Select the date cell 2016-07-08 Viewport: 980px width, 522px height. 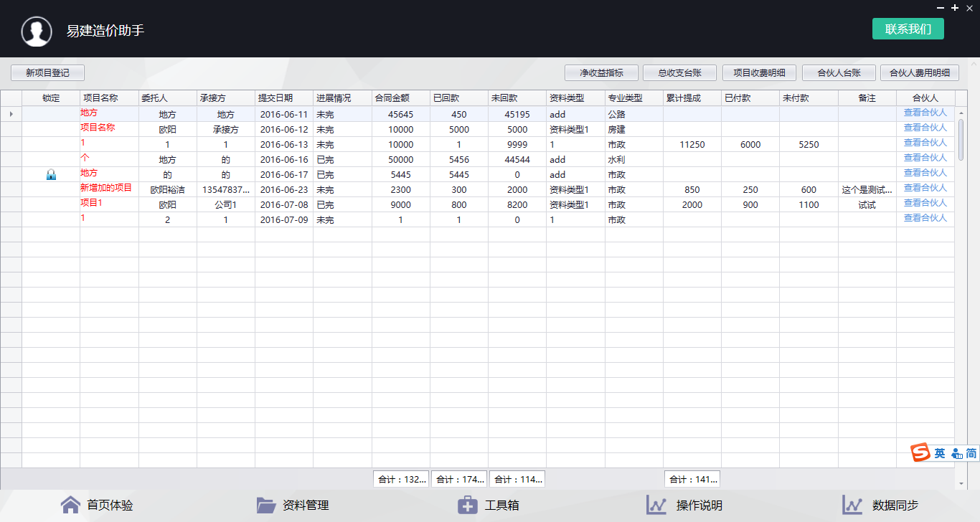pyautogui.click(x=284, y=205)
